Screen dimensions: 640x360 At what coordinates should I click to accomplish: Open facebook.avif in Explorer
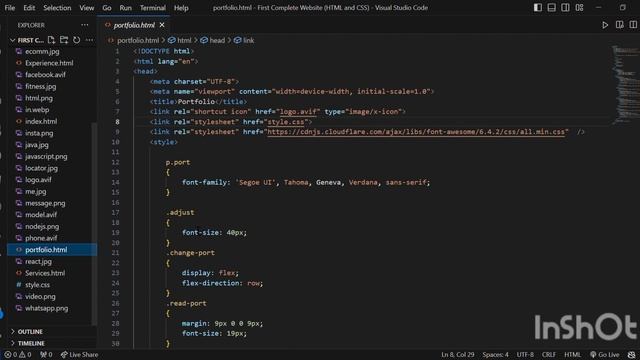tap(45, 75)
